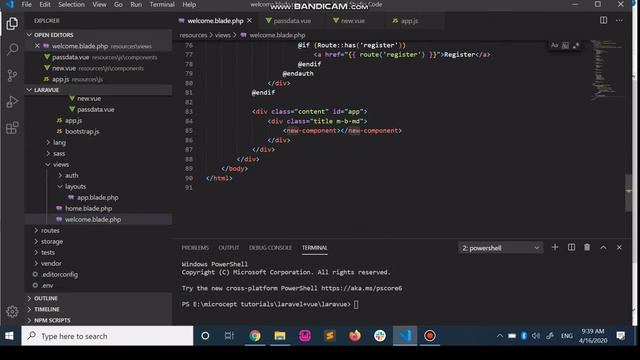This screenshot has height=360, width=640.
Task: Create a new terminal with plus icon
Action: pyautogui.click(x=555, y=247)
